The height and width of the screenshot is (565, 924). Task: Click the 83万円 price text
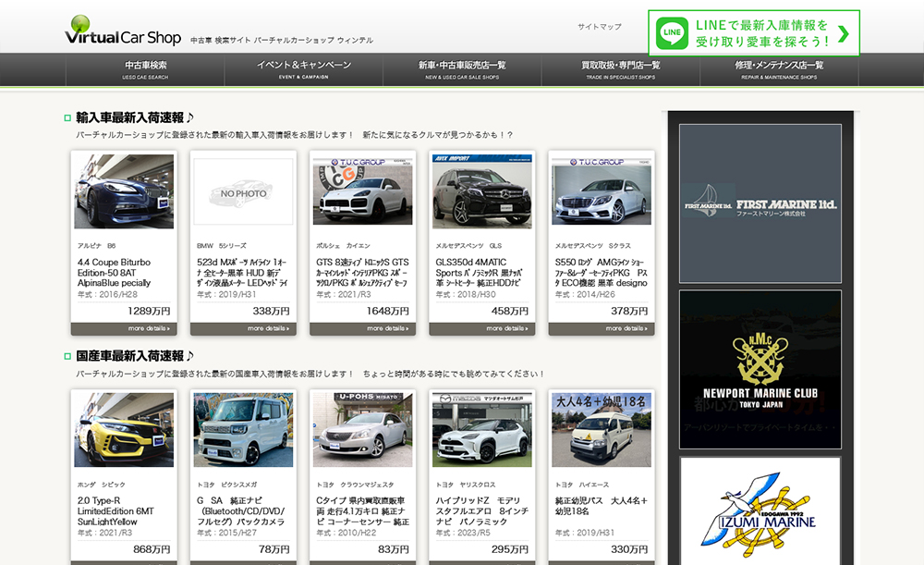point(394,549)
